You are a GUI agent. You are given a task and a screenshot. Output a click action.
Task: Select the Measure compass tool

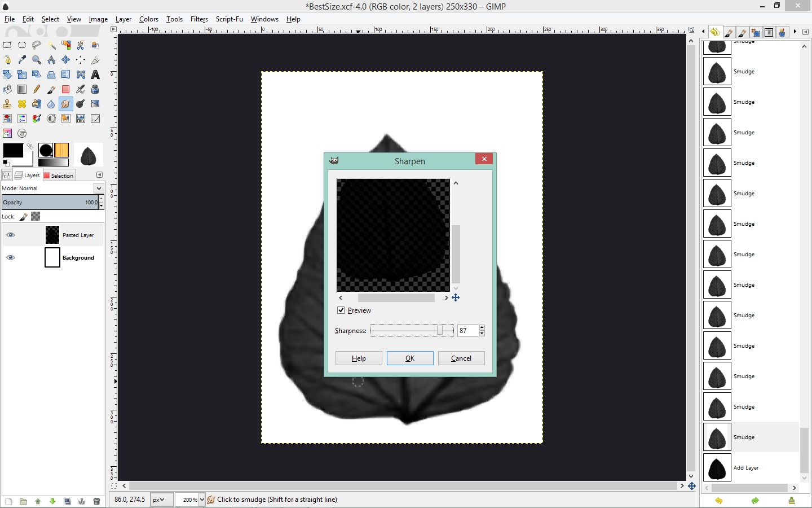[x=51, y=60]
